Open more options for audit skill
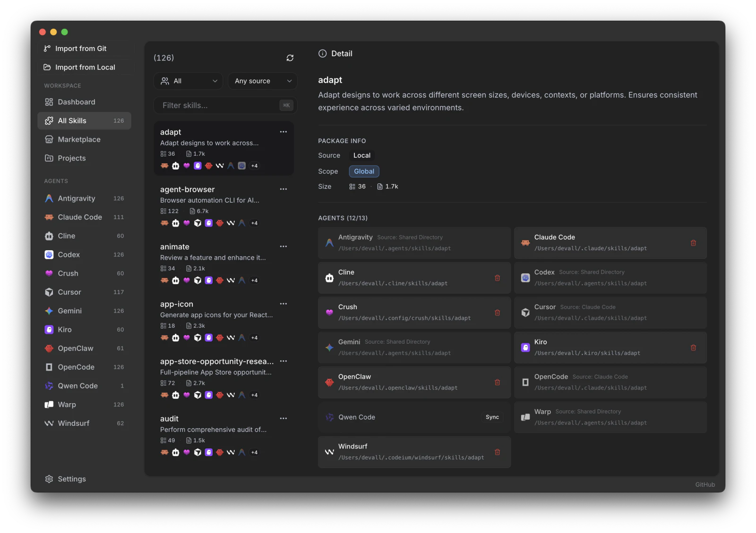This screenshot has width=756, height=533. (283, 418)
